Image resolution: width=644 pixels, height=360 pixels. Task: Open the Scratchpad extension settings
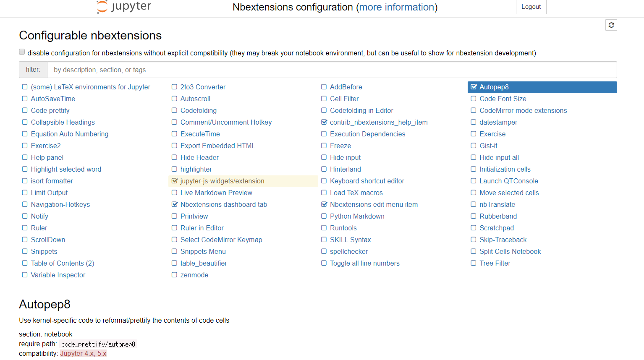(497, 228)
